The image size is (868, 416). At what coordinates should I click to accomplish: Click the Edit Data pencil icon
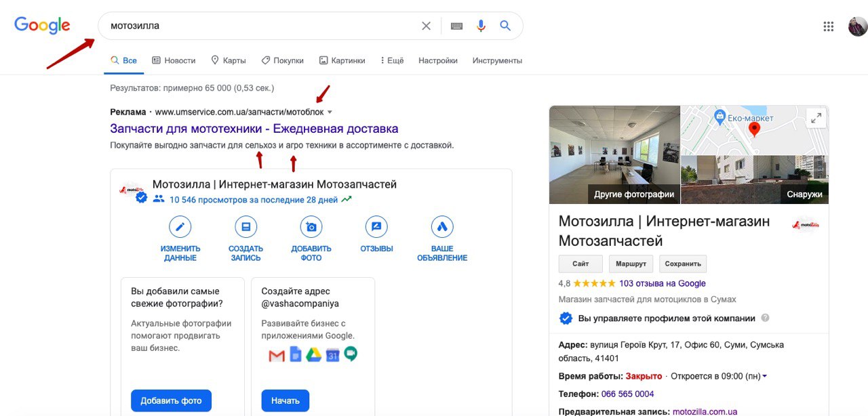point(180,227)
